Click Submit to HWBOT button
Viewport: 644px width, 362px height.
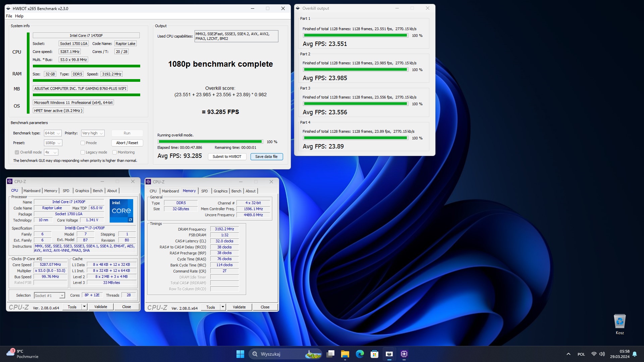227,157
